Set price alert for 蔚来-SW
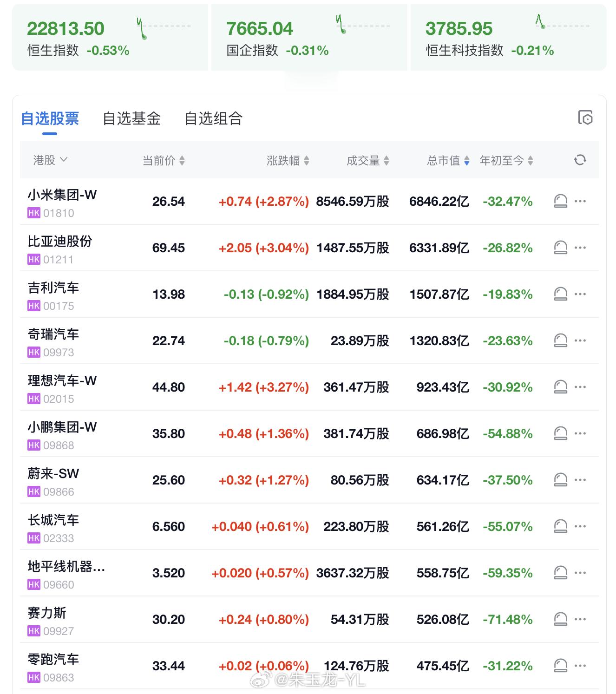Viewport: 616px width, 694px height. click(561, 480)
